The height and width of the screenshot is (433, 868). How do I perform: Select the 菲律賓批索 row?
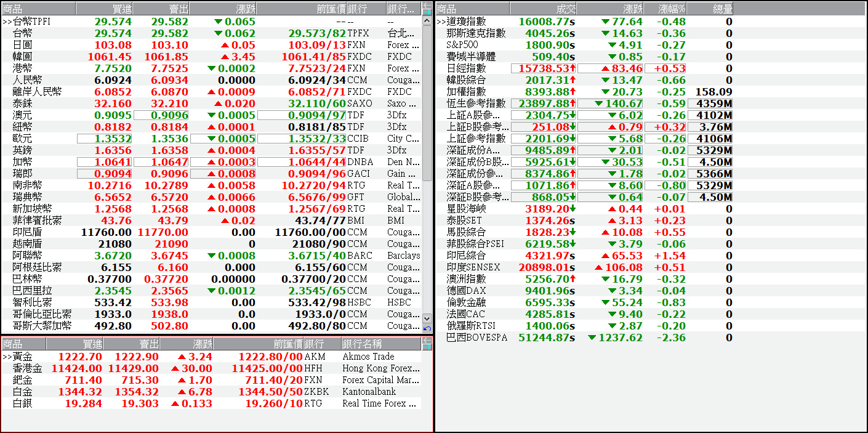tap(212, 221)
